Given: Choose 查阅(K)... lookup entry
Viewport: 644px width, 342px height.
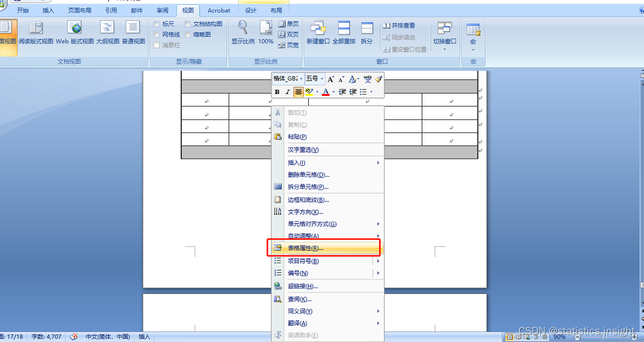Looking at the screenshot, I should coord(327,299).
